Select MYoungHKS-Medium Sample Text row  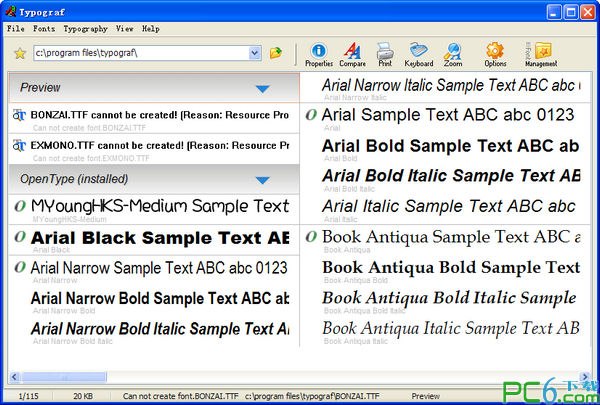[x=154, y=209]
